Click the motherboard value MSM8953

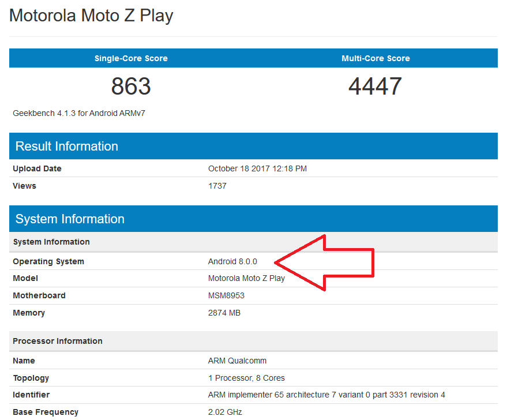coord(226,295)
